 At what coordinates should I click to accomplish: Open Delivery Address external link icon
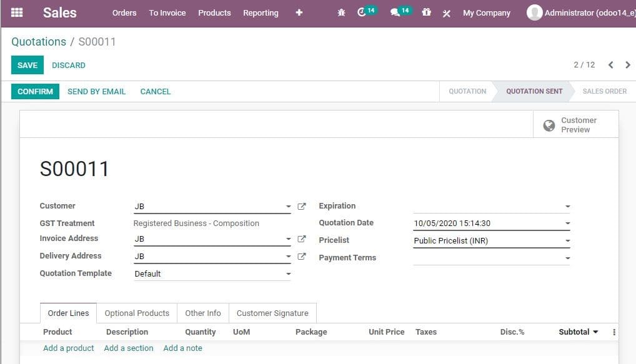[301, 256]
